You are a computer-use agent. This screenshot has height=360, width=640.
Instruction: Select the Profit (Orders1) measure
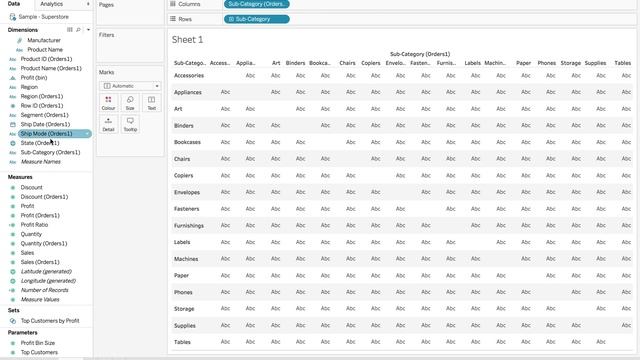click(40, 216)
